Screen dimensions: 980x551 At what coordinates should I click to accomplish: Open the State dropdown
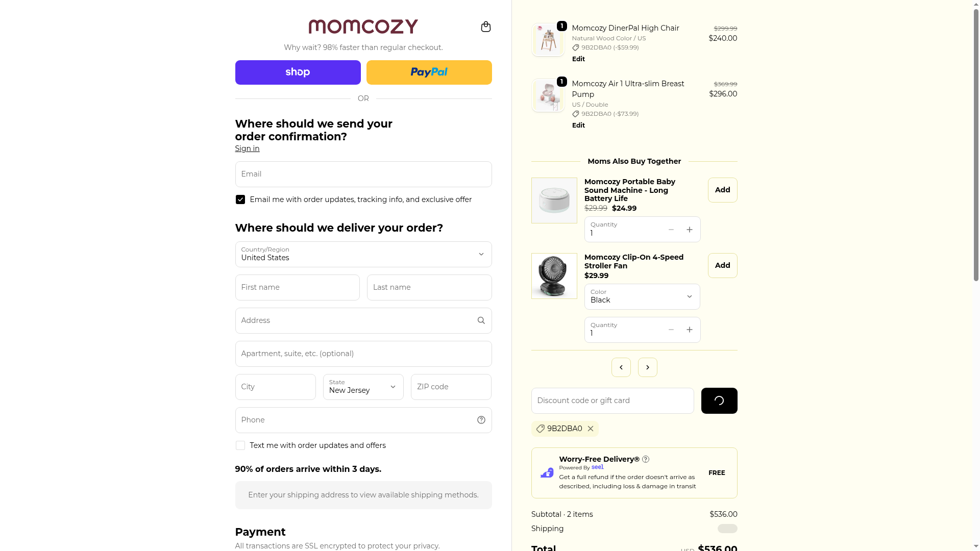363,387
